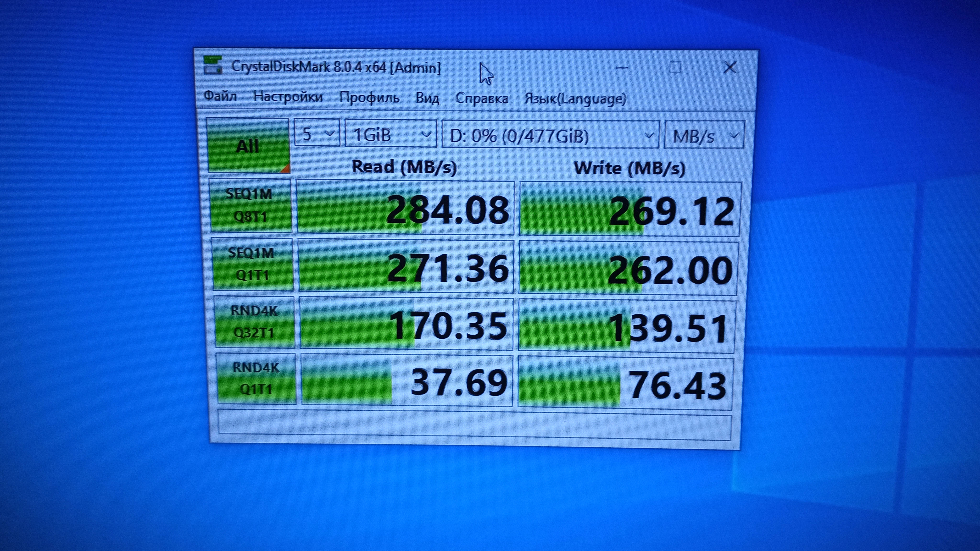
Task: Start the SEQ1M Q8T1 test
Action: pyautogui.click(x=250, y=205)
